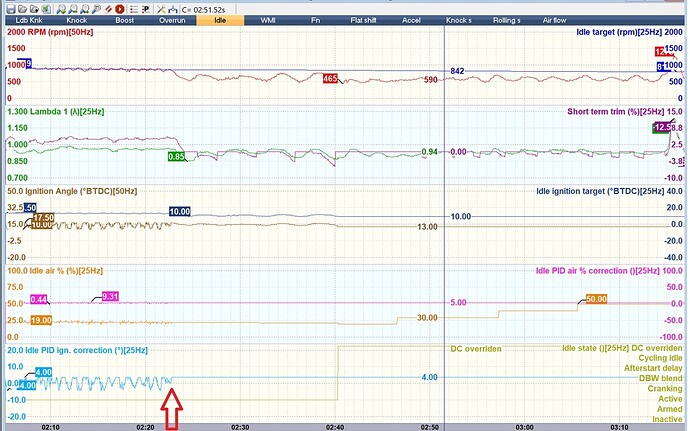This screenshot has height=431, width=690.
Task: Click the blue branching cursor icon
Action: tap(173, 9)
